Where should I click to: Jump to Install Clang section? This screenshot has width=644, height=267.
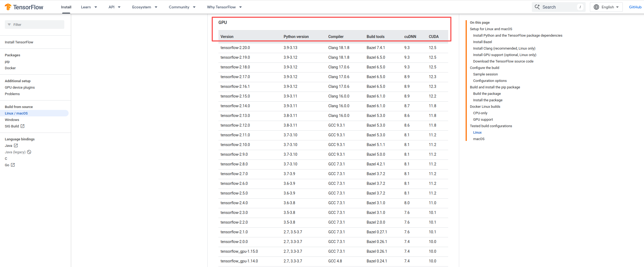pyautogui.click(x=504, y=48)
